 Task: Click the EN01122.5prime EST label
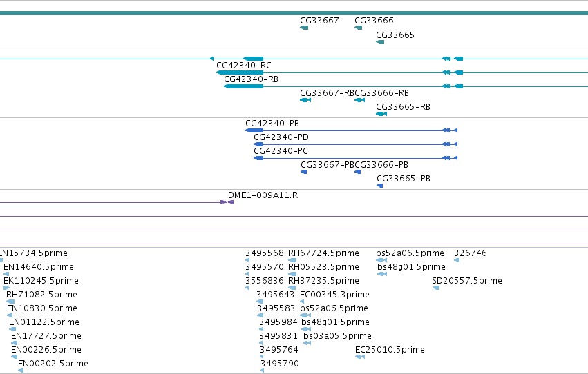pyautogui.click(x=44, y=323)
